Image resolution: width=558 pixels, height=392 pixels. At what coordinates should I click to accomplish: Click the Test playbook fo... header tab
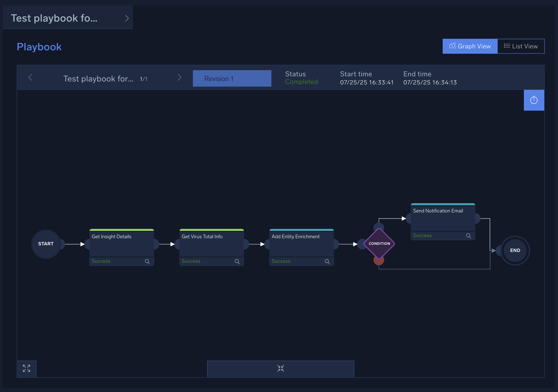[54, 18]
